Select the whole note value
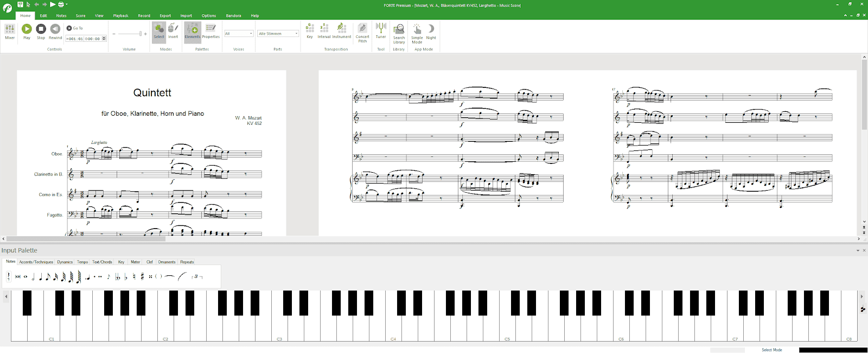Image resolution: width=868 pixels, height=353 pixels. tap(25, 276)
